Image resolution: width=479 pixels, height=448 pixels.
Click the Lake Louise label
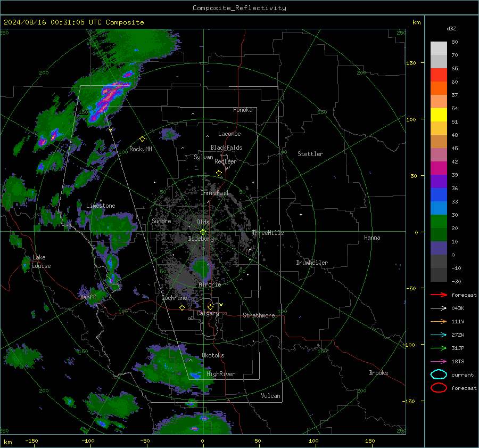tap(41, 262)
